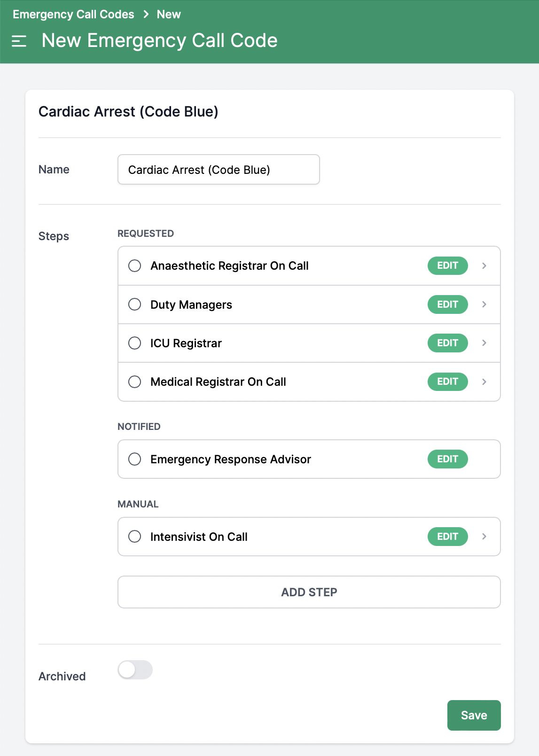Click the Name text input field

219,170
